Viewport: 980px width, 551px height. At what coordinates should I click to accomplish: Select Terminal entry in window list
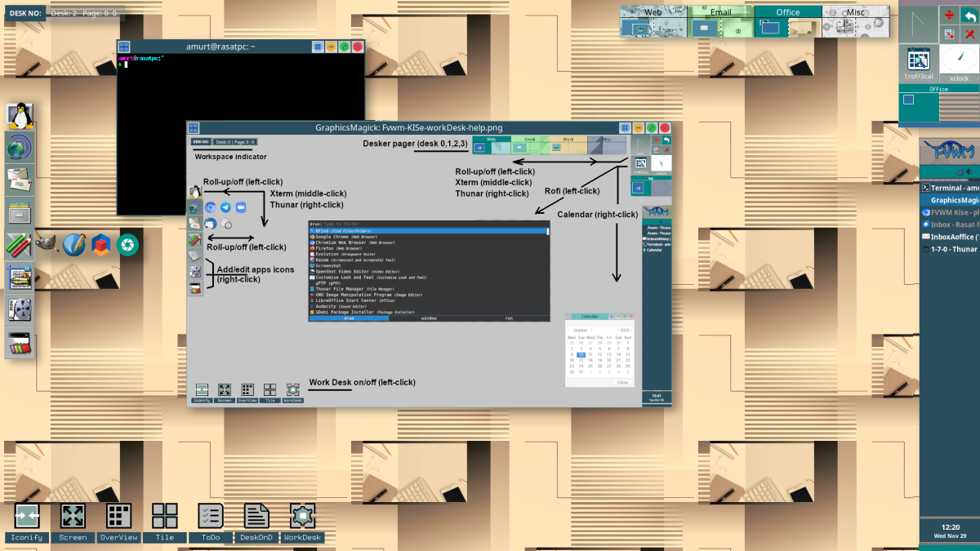[x=950, y=188]
